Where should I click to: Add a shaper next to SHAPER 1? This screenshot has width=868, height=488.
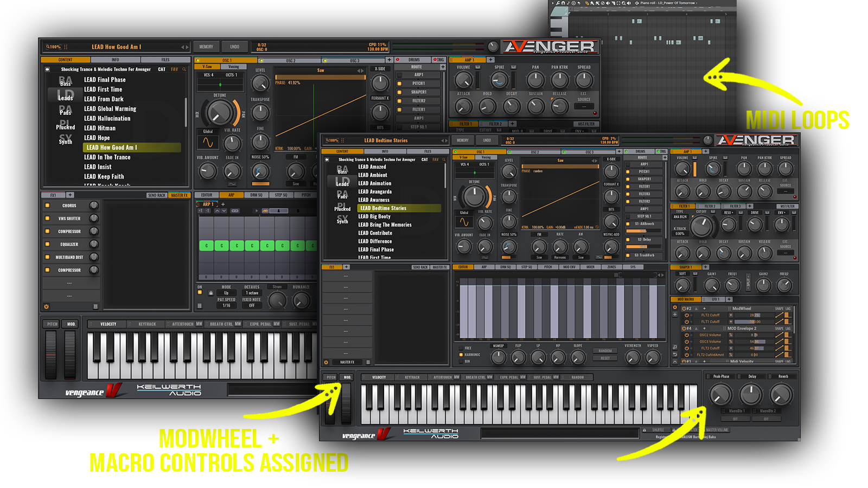pyautogui.click(x=706, y=267)
